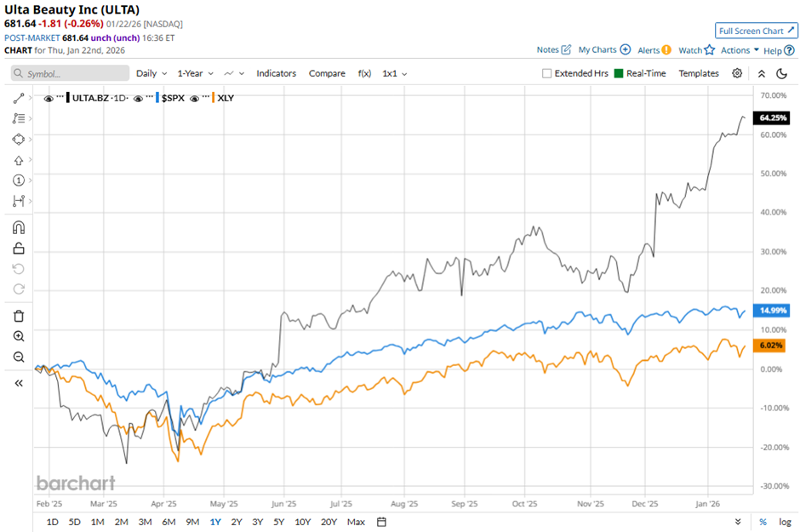Click the Full Screen Chart button
The image size is (800, 532).
[x=757, y=31]
